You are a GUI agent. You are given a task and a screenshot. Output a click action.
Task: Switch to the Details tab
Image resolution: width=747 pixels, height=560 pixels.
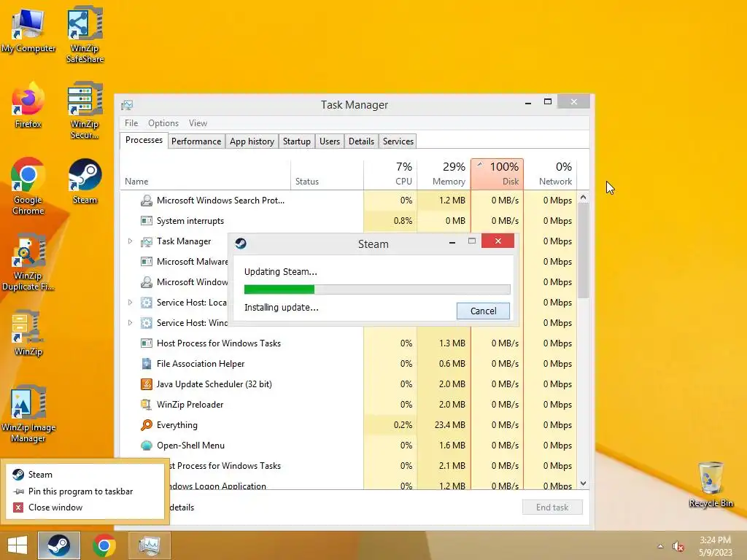click(361, 141)
